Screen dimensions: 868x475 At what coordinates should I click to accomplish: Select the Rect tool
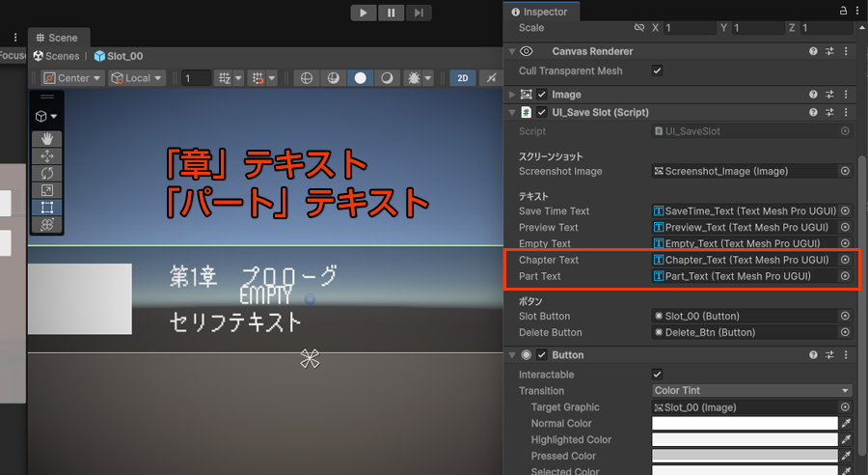click(x=48, y=208)
